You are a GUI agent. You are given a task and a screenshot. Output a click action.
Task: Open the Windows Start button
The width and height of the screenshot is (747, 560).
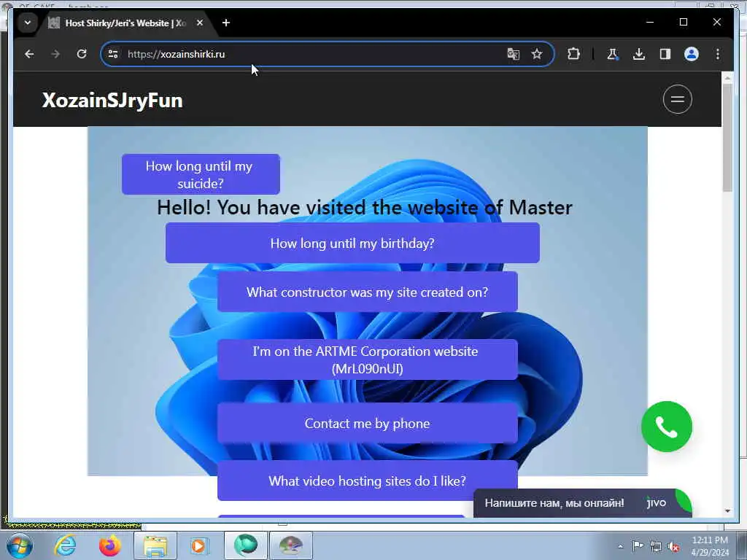click(19, 545)
